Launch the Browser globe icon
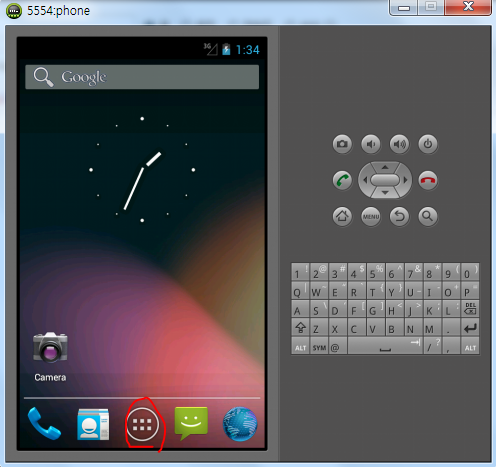 click(240, 424)
